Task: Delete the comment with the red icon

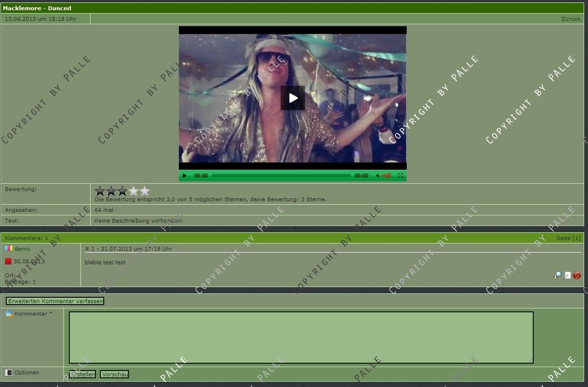Action: coord(577,275)
